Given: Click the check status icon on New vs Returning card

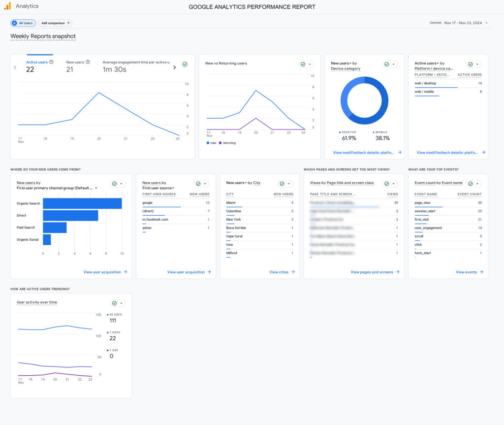Looking at the screenshot, I should point(303,65).
